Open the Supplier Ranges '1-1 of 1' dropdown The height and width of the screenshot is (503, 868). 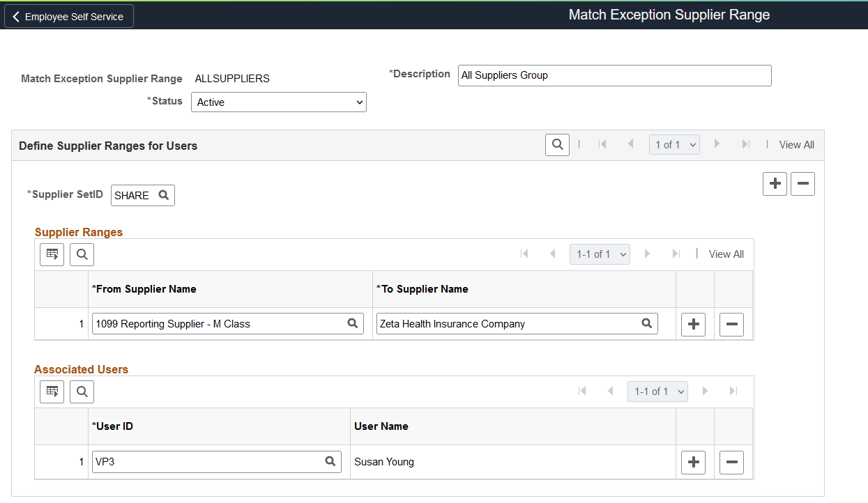(600, 254)
